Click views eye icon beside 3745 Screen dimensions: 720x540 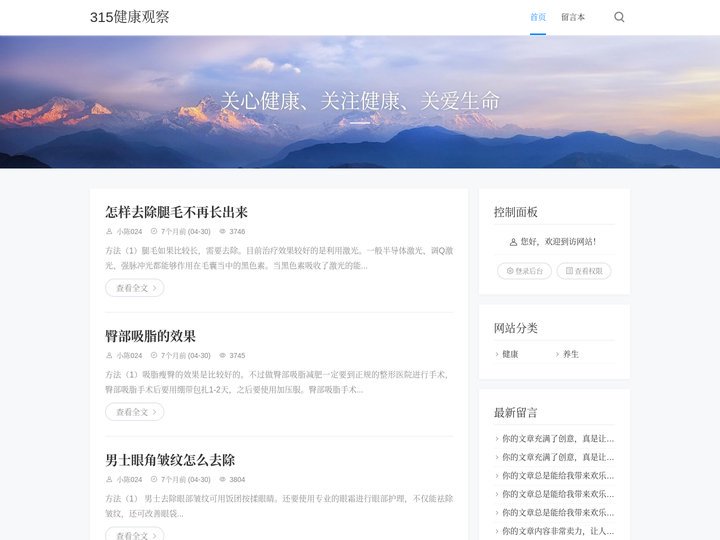[x=223, y=355]
